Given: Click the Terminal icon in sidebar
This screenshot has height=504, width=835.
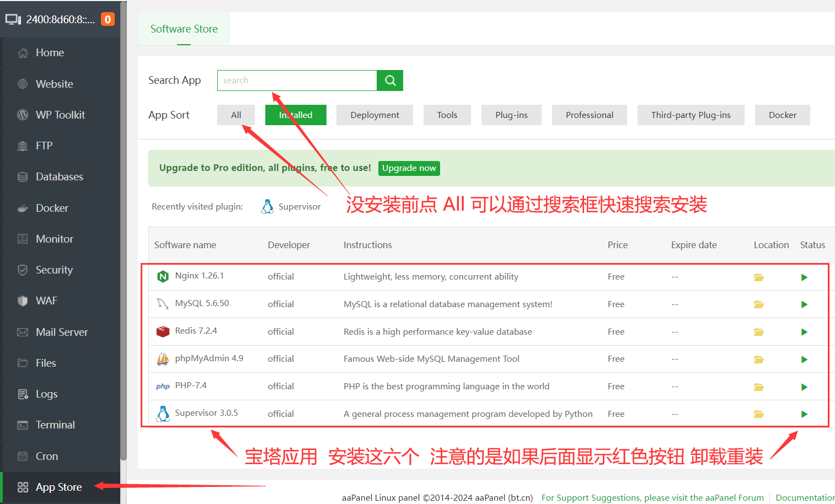Looking at the screenshot, I should pyautogui.click(x=23, y=425).
